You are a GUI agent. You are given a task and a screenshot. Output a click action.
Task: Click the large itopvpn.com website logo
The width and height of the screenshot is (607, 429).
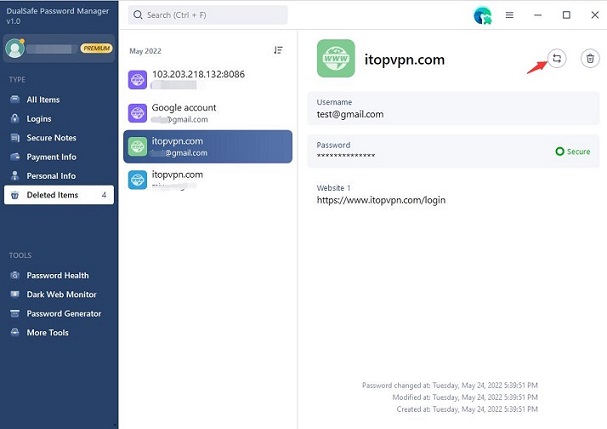coord(335,59)
